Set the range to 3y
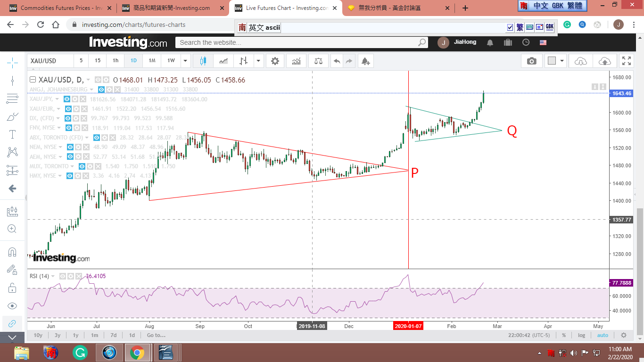This screenshot has width=644, height=362. (57, 335)
